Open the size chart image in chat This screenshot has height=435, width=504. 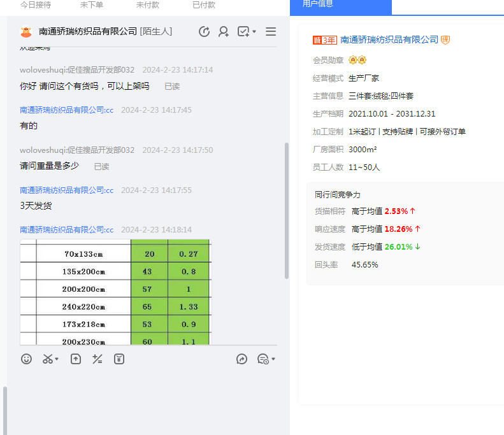[115, 292]
